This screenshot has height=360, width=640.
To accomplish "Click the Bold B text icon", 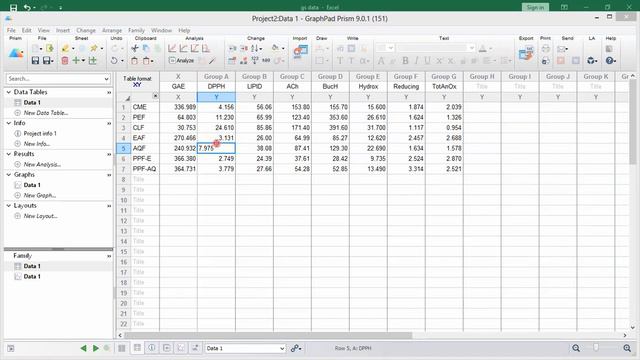I will 405,61.
